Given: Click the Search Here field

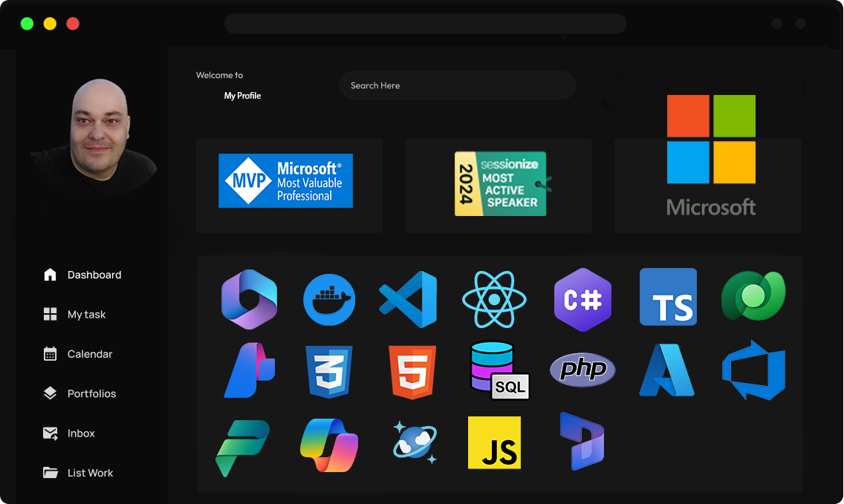Looking at the screenshot, I should (457, 85).
